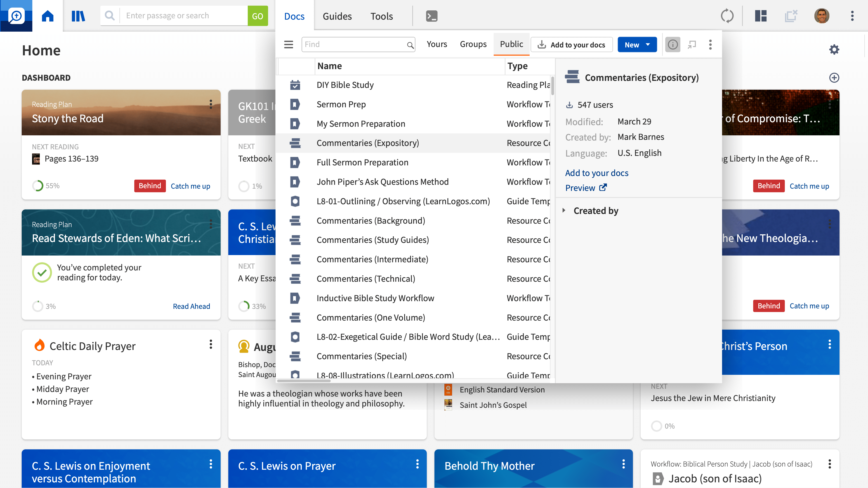Open the user profile avatar

pos(822,16)
